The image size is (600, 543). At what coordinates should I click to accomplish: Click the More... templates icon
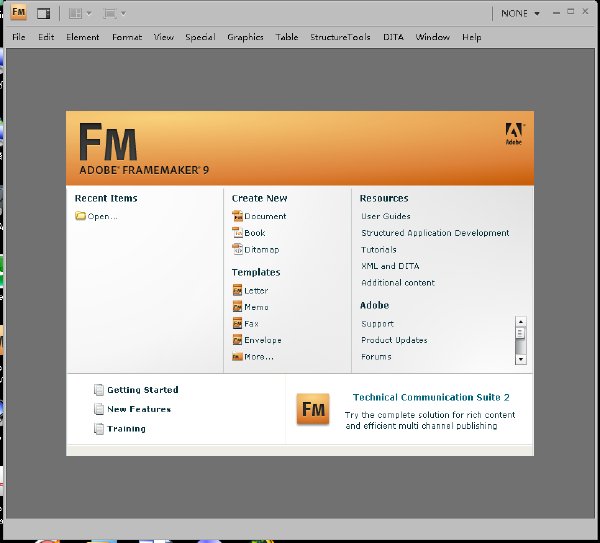point(237,357)
